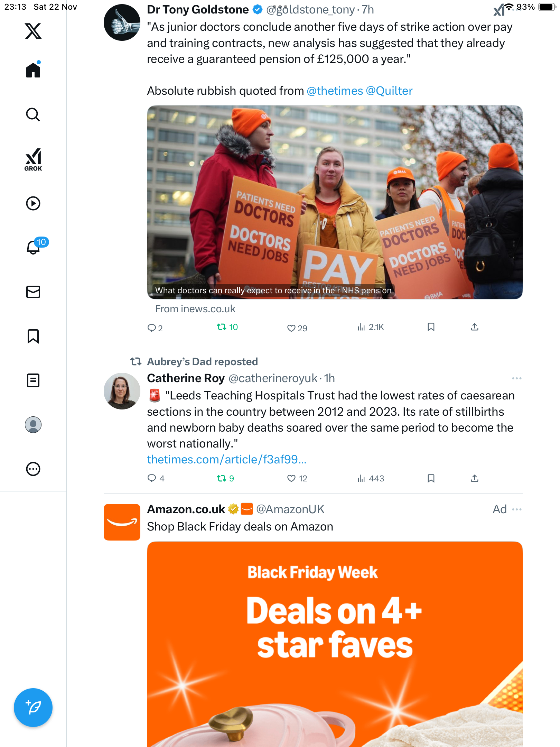Share Dr Tony Goldstone's post
The image size is (560, 747).
click(x=475, y=327)
